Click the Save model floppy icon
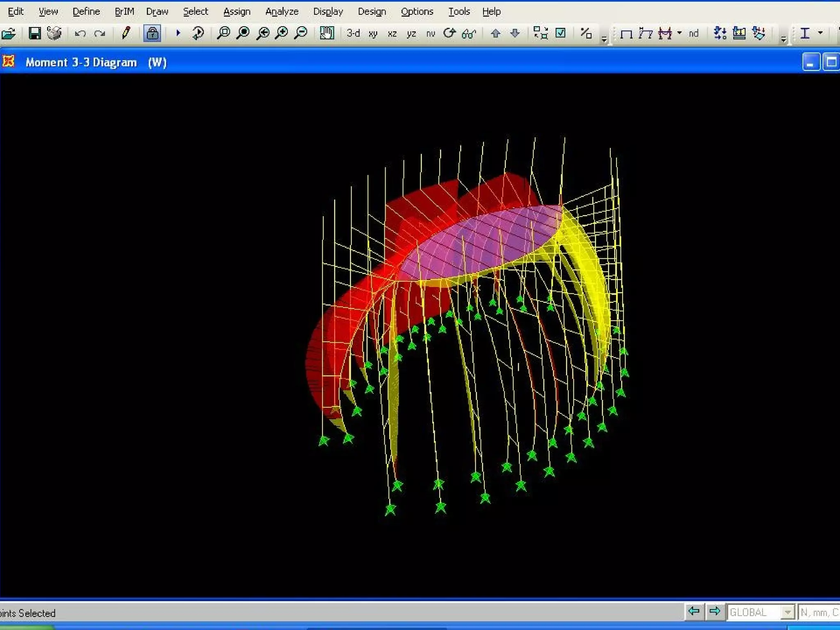Image resolution: width=840 pixels, height=630 pixels. [34, 33]
